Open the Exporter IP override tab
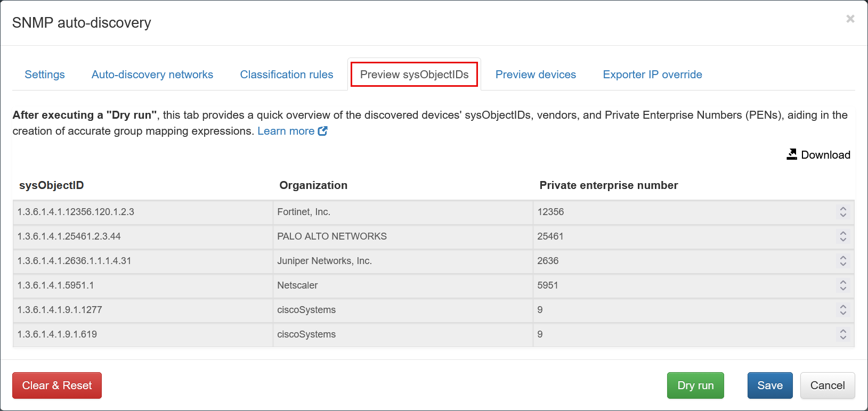This screenshot has height=411, width=868. pyautogui.click(x=652, y=75)
